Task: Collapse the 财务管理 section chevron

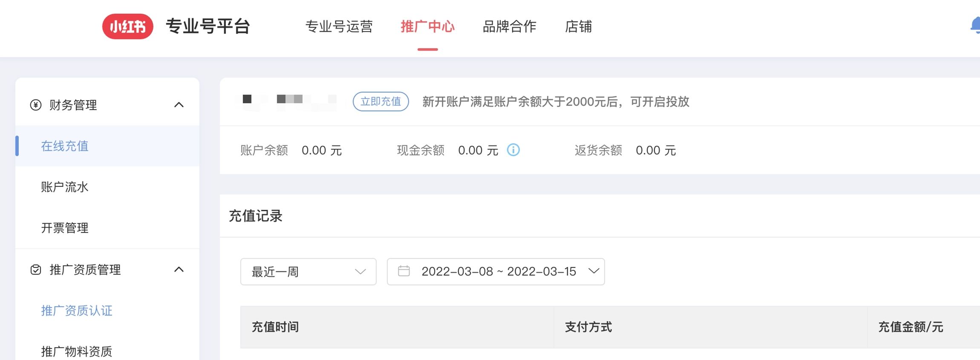Action: 179,105
